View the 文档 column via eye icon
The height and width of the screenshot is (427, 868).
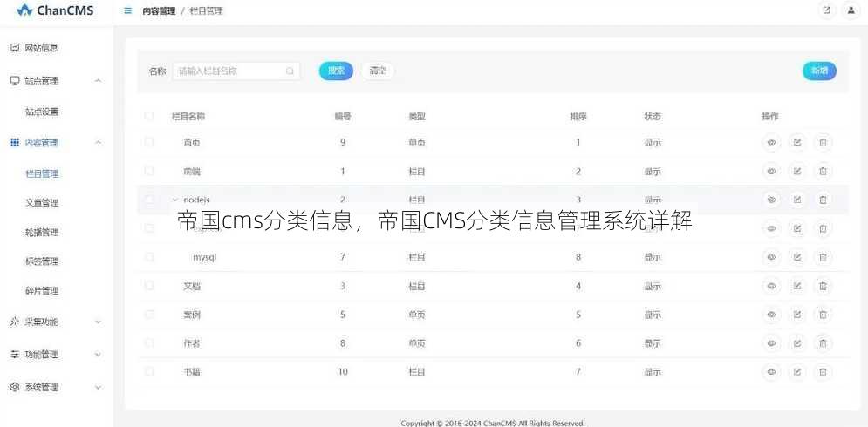771,286
